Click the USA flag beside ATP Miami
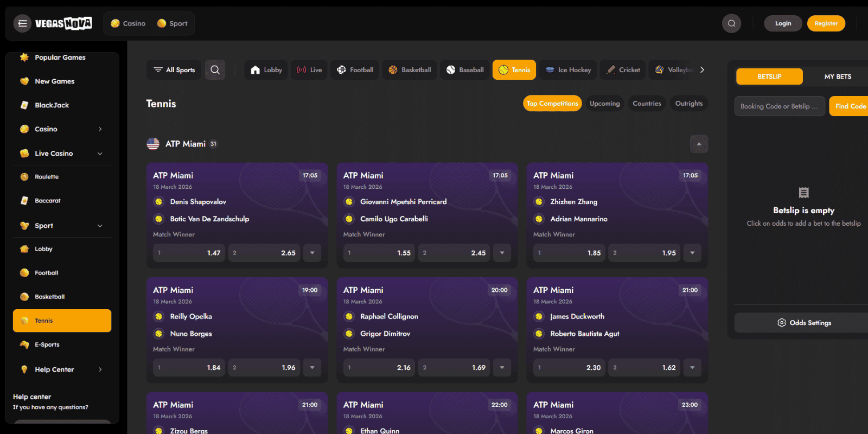Viewport: 868px width, 434px height. click(153, 144)
